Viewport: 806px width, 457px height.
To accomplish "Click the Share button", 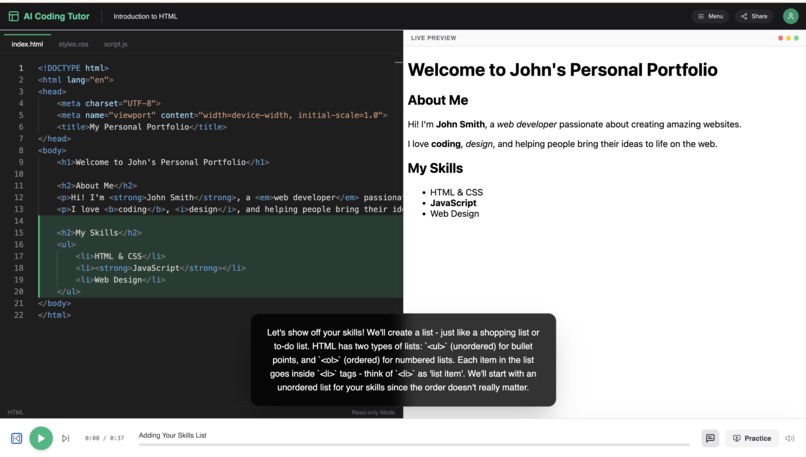I will tap(754, 16).
